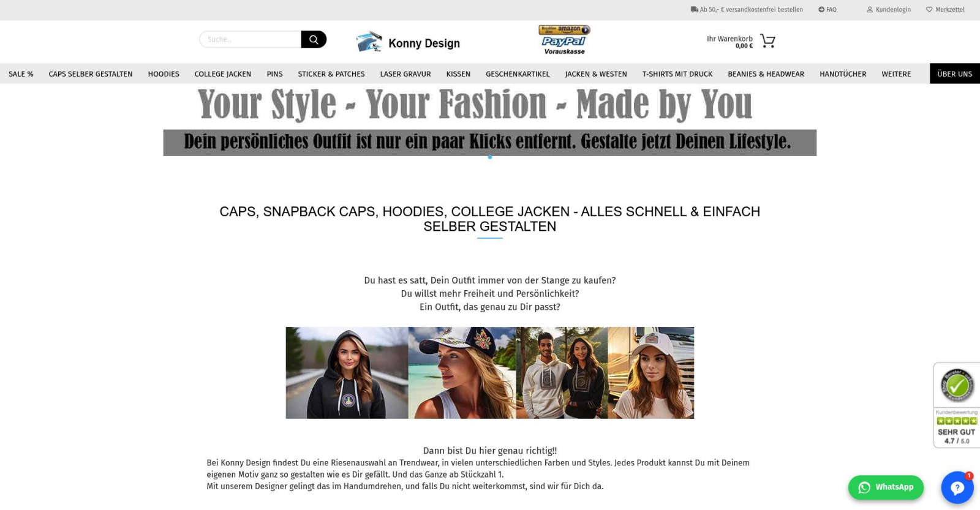980x510 pixels.
Task: Click the magnifying glass search button
Action: click(314, 39)
